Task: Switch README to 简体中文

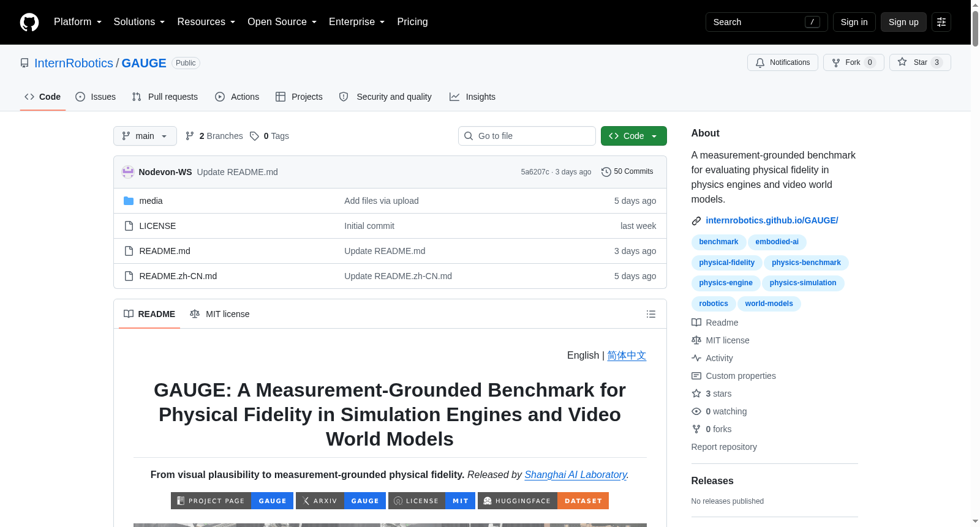Action: 627,356
